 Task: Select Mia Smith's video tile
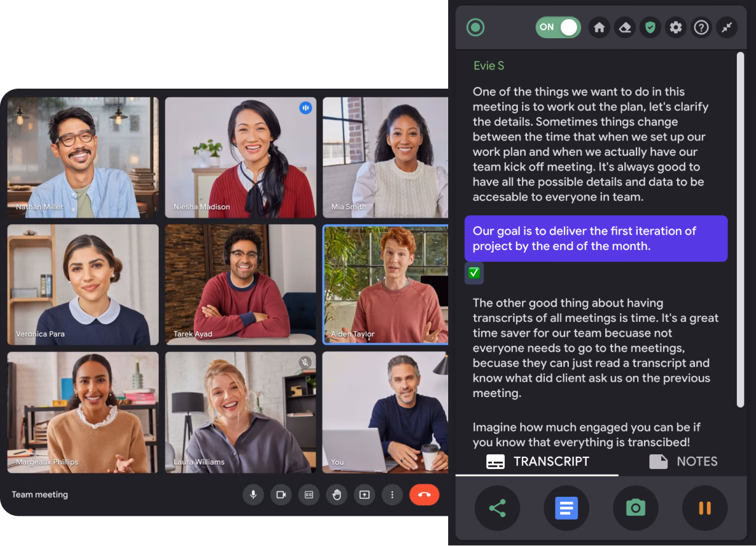tap(385, 158)
